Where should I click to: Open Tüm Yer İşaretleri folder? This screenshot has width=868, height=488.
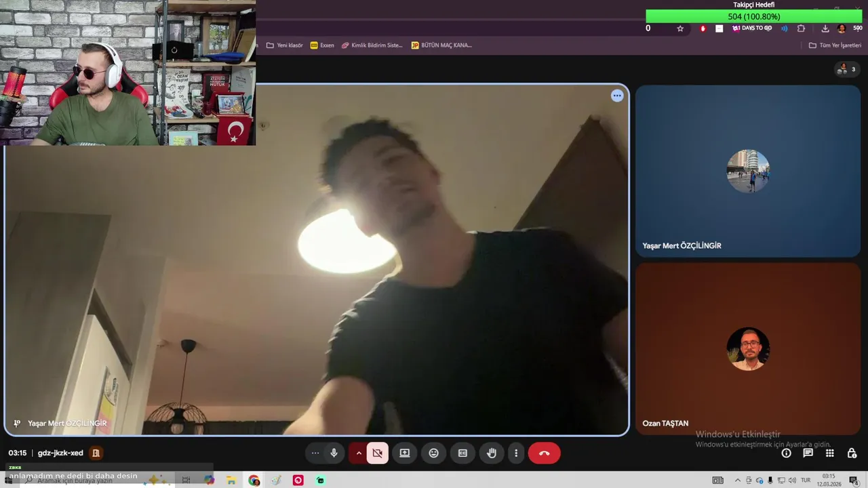[x=835, y=45]
